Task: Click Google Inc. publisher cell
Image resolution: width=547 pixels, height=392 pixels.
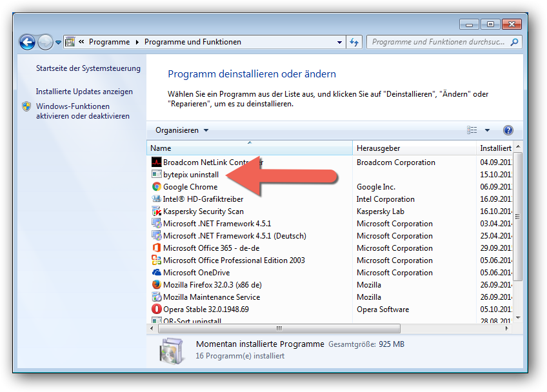Action: coord(376,187)
